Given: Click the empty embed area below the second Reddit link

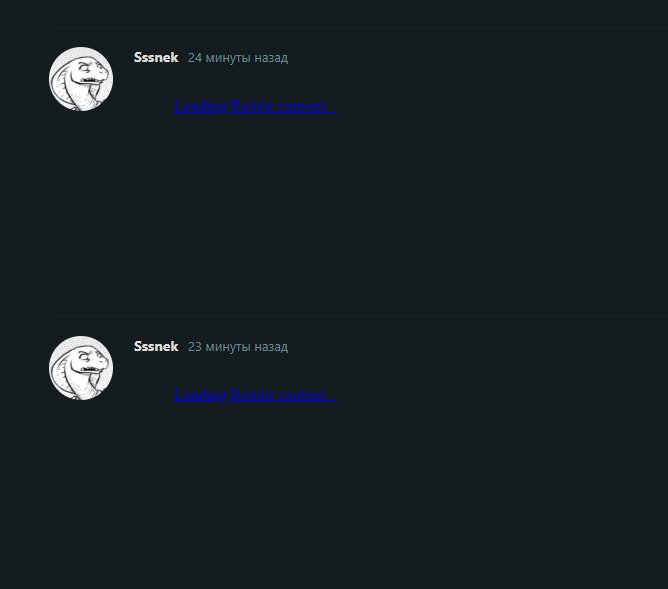Looking at the screenshot, I should (x=400, y=496).
